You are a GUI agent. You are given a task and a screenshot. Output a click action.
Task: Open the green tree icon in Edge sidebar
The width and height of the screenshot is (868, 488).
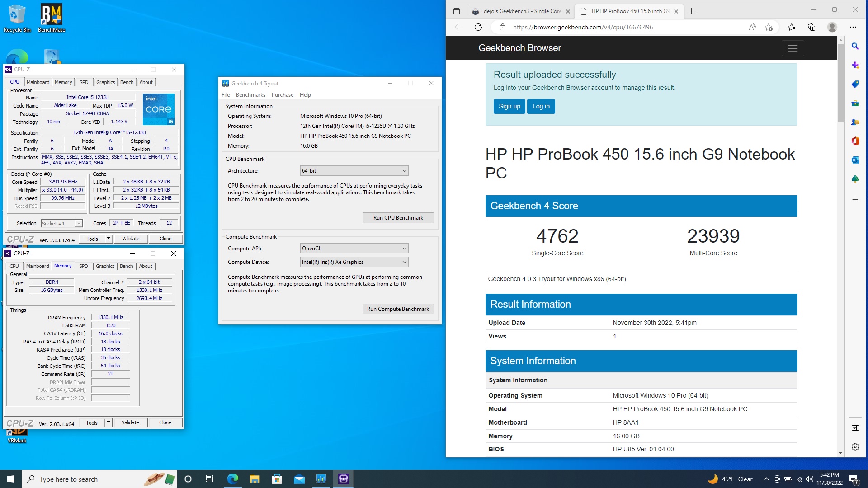click(855, 179)
